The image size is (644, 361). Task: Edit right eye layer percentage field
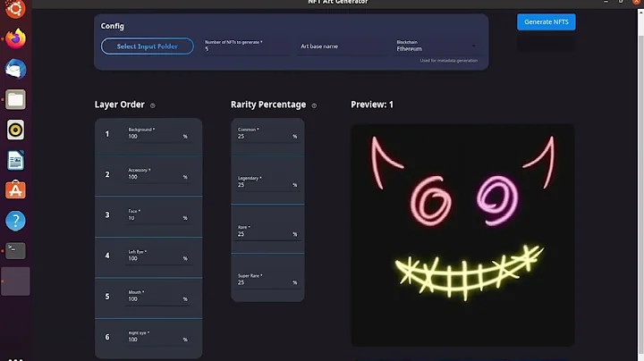click(158, 337)
